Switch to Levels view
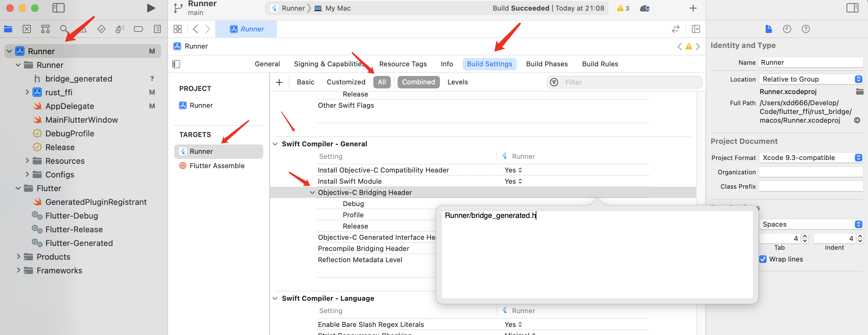This screenshot has width=868, height=335. [457, 82]
